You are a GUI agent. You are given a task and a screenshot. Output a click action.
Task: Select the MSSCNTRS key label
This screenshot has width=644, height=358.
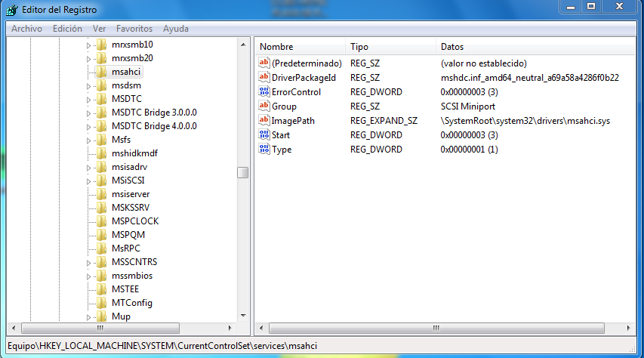pyautogui.click(x=134, y=262)
